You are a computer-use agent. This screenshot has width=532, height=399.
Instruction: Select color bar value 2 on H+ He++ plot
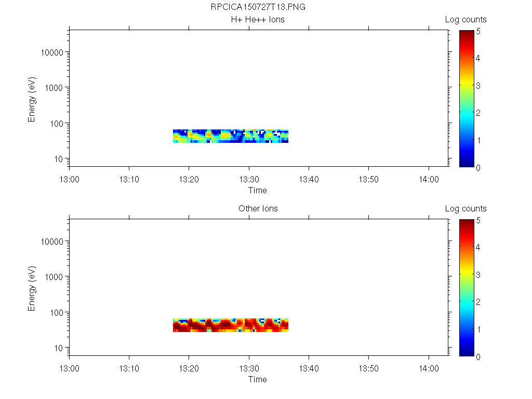pyautogui.click(x=478, y=113)
